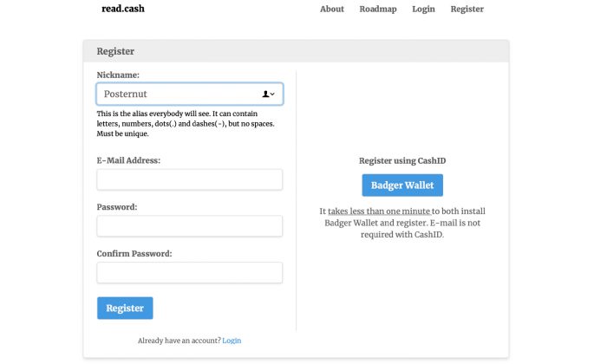Go to the read.cash home logo
607x364 pixels.
click(123, 9)
